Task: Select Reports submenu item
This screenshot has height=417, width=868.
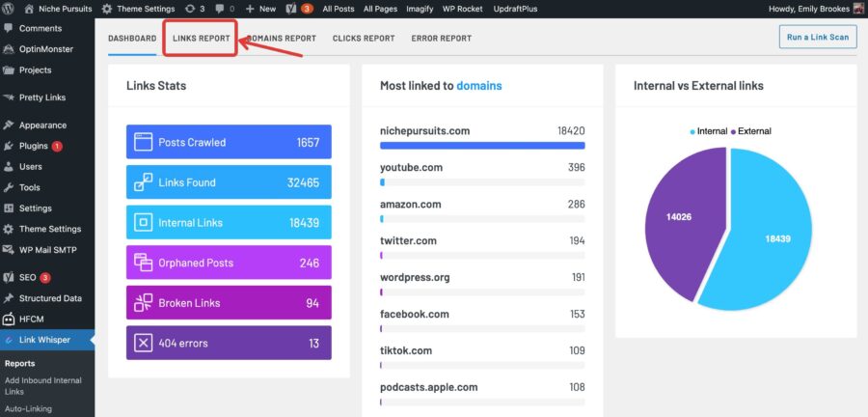Action: click(x=20, y=364)
